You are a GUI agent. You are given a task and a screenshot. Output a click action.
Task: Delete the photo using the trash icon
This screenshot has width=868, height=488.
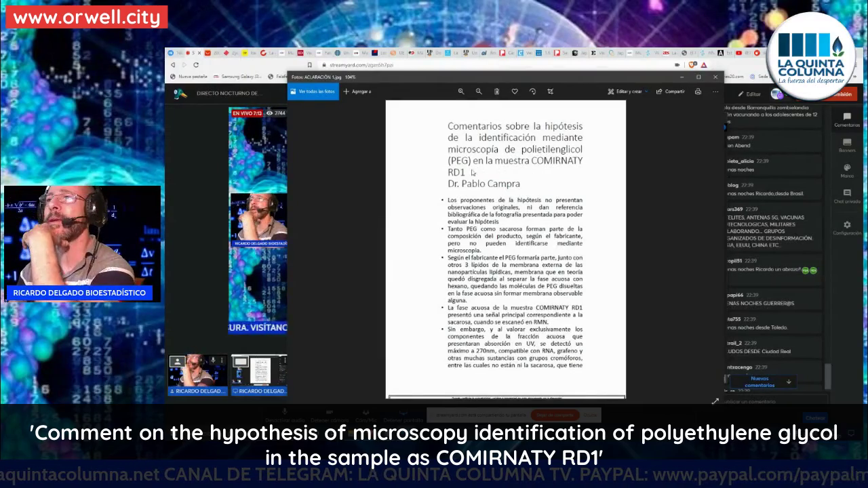(x=496, y=91)
